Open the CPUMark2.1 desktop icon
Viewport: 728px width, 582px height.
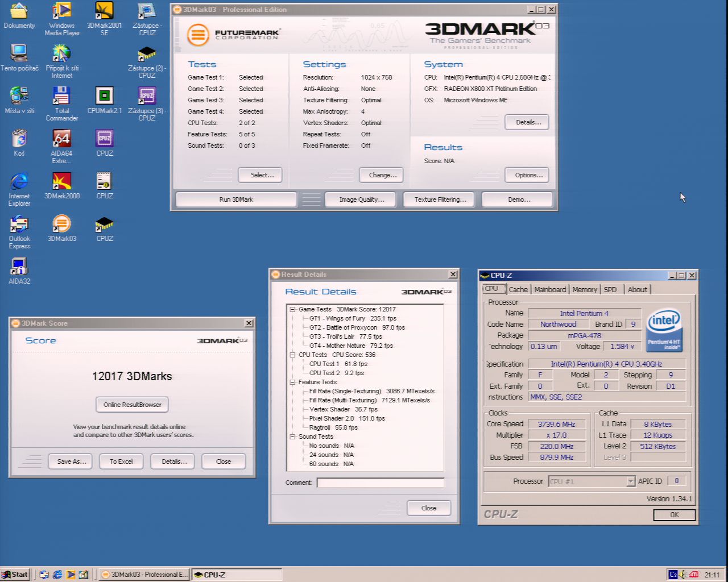104,100
